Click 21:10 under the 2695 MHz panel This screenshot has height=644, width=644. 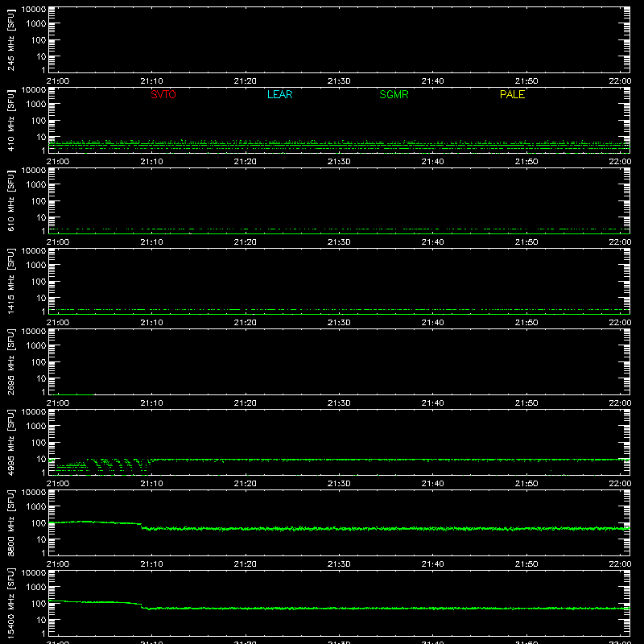pyautogui.click(x=151, y=403)
